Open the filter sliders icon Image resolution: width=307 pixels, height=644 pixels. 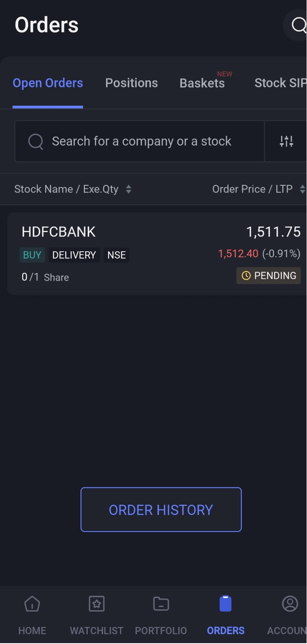pyautogui.click(x=286, y=141)
